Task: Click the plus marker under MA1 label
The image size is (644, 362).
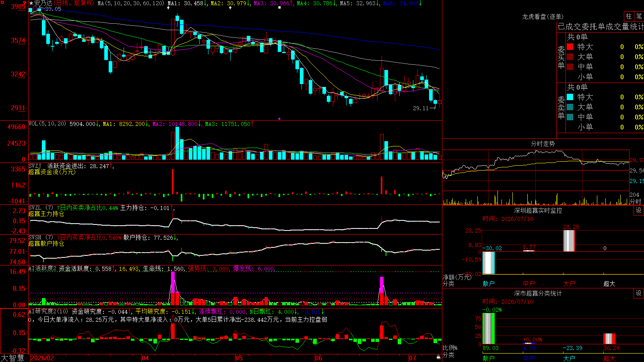Action: (x=168, y=8)
